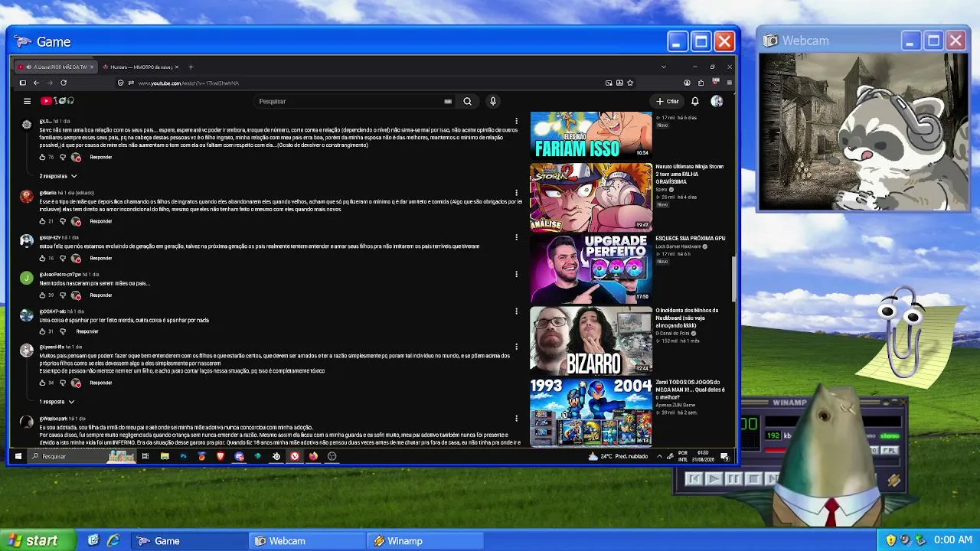Click the security shield tray icon

pyautogui.click(x=890, y=540)
